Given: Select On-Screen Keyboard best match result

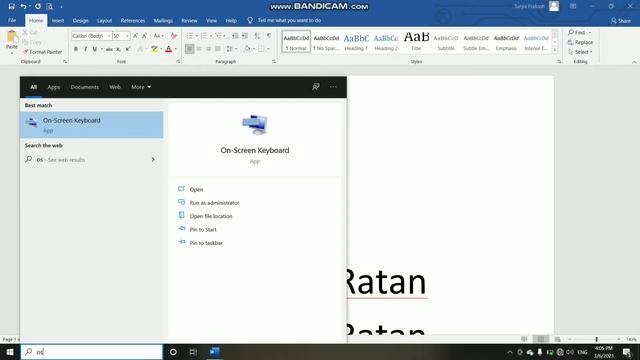Looking at the screenshot, I should (92, 125).
